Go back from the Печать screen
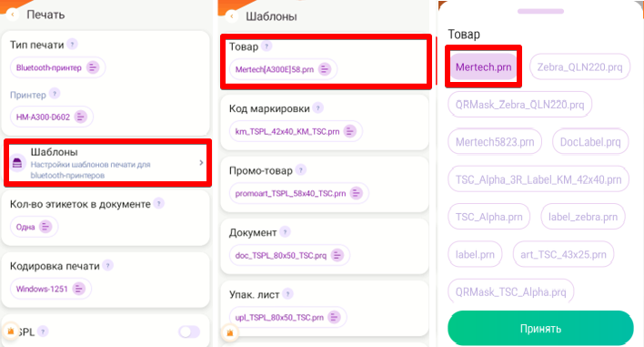The width and height of the screenshot is (644, 347). click(x=13, y=15)
